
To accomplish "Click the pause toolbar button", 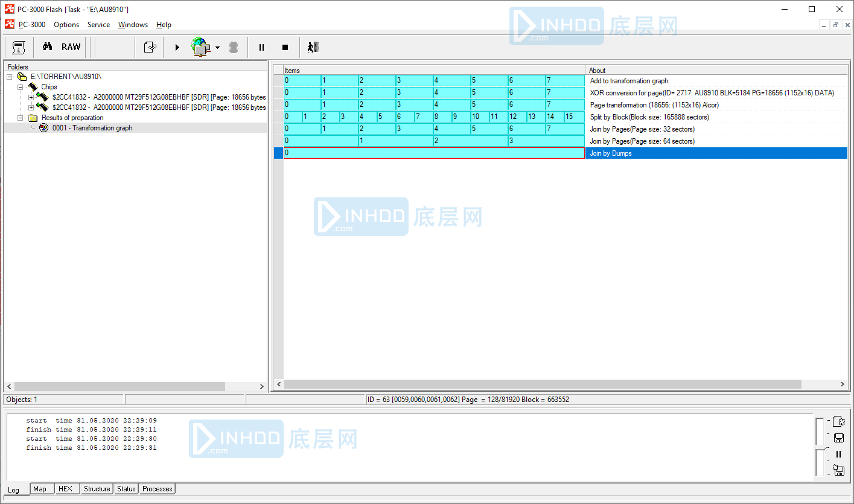I will 261,47.
